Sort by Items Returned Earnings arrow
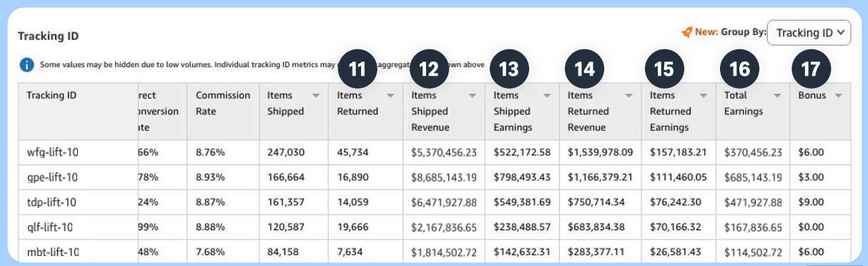The width and height of the screenshot is (868, 266). pos(704,96)
